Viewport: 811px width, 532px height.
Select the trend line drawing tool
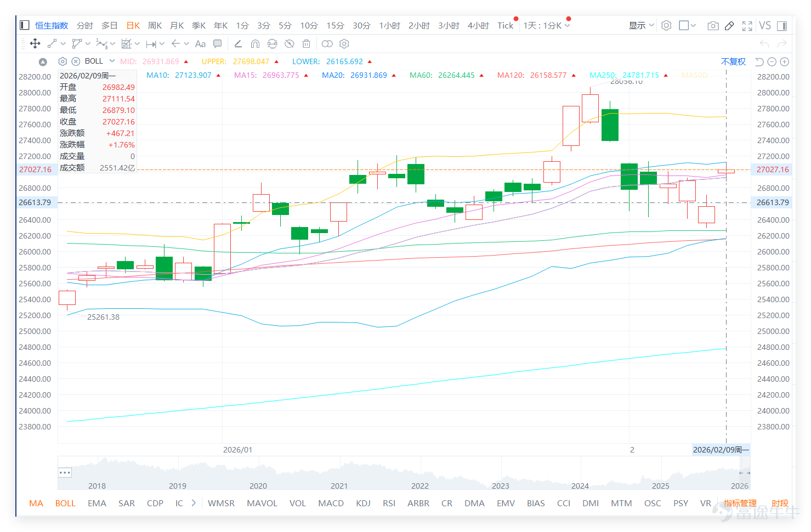(52, 43)
